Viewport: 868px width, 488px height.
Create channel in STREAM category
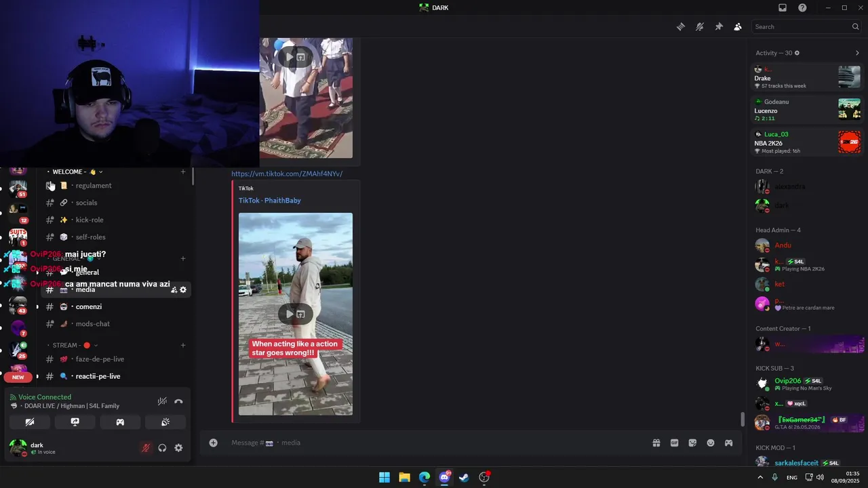183,345
